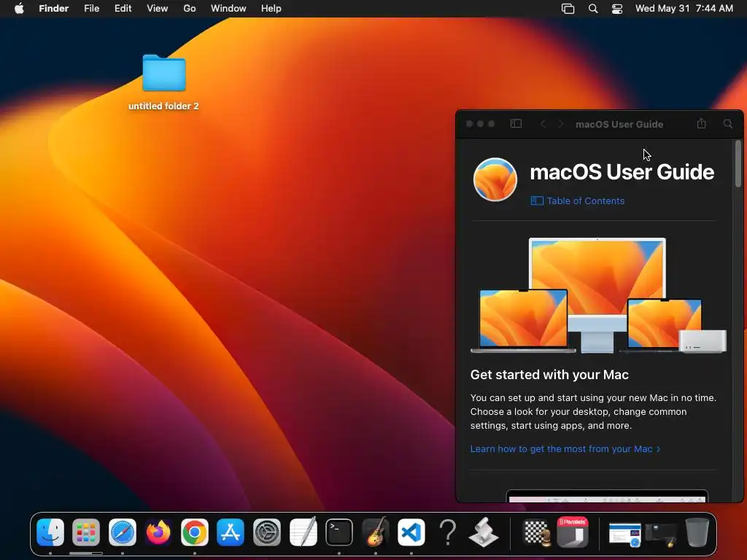Open the File menu

91,9
